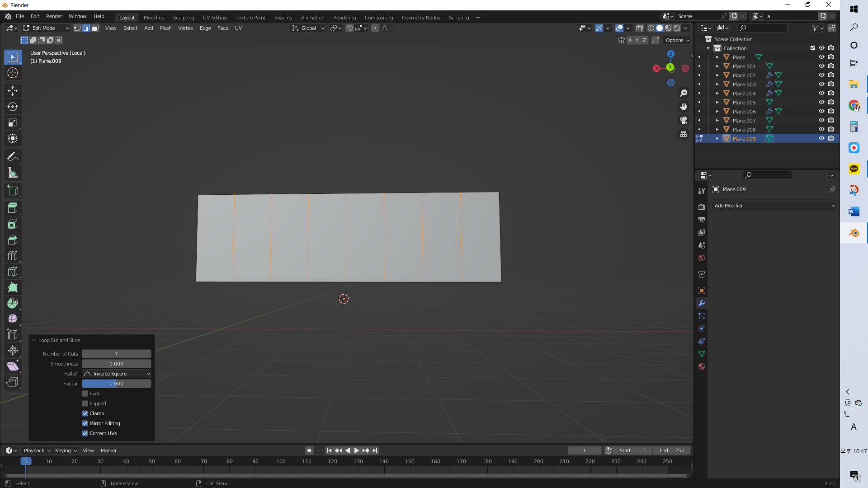
Task: Activate the Rotate tool
Action: tap(13, 107)
